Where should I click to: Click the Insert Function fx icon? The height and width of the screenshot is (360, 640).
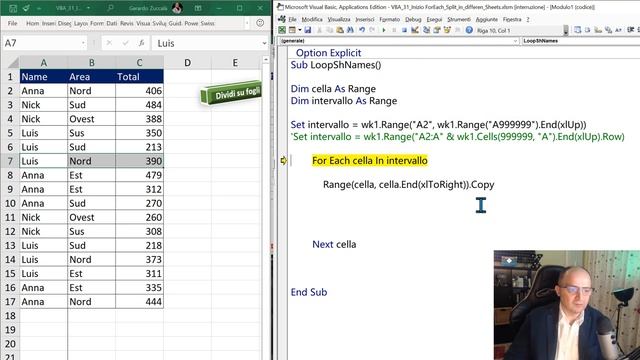pos(141,43)
